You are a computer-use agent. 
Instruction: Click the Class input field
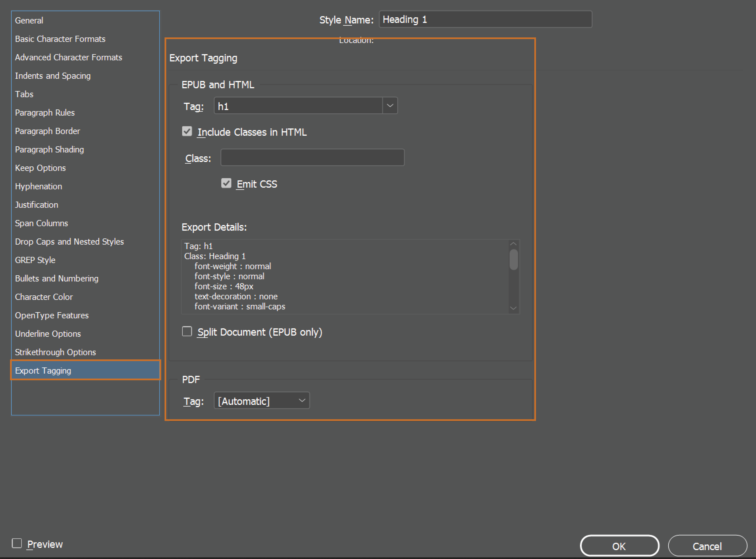(x=312, y=158)
